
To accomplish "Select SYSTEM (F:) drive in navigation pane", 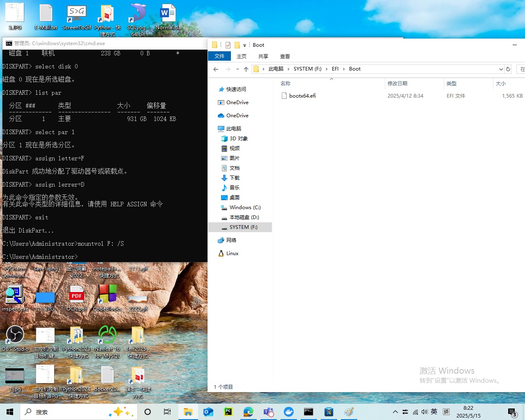I will tap(240, 227).
